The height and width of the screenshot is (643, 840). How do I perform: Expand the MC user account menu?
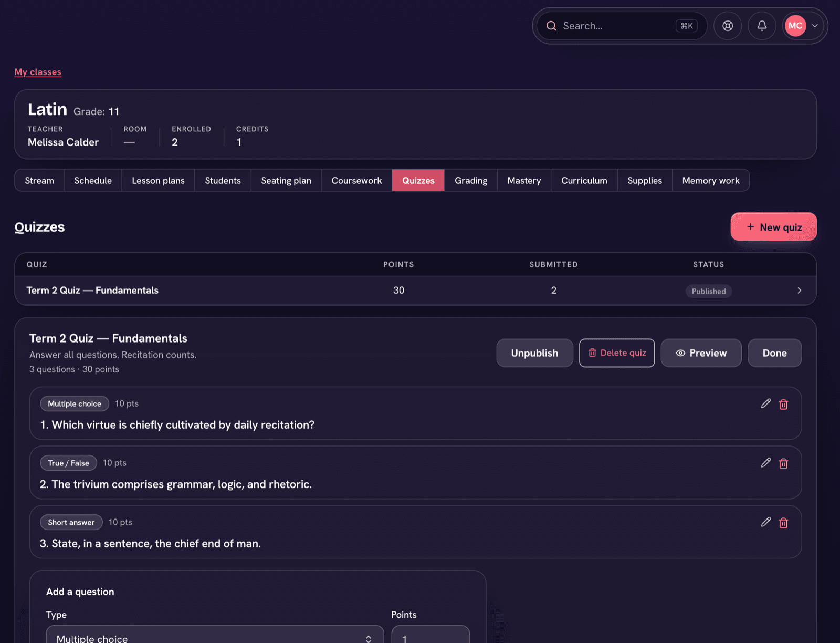[x=803, y=26]
